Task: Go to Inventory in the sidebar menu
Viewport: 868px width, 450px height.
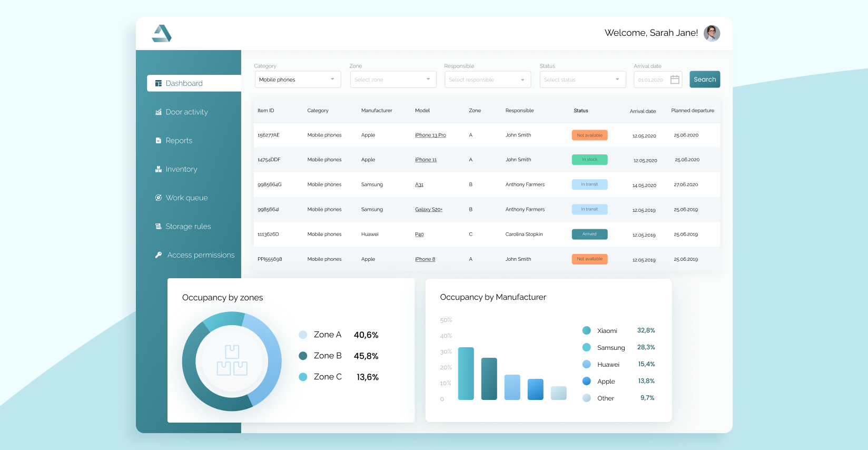Action: 181,169
